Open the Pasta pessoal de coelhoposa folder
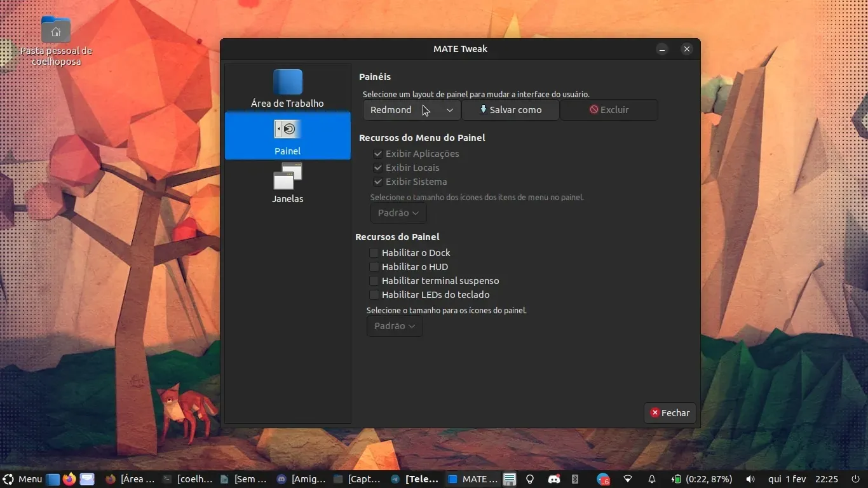Screen dimensions: 868x488 click(x=56, y=30)
